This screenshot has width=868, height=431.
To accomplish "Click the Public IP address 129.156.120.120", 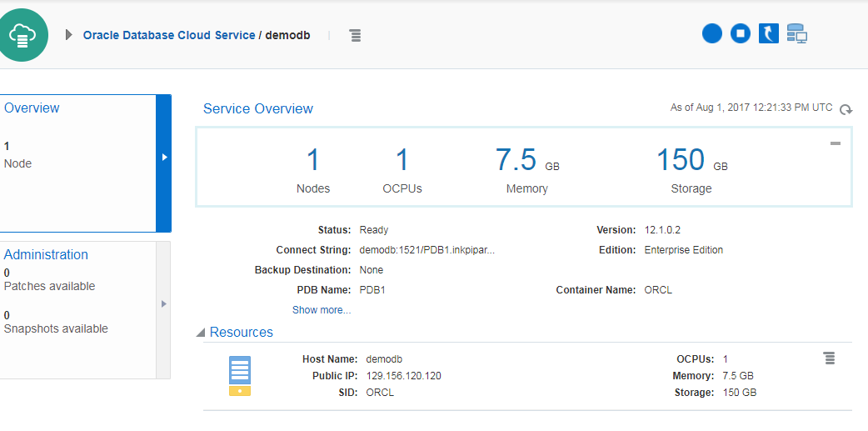I will coord(403,376).
